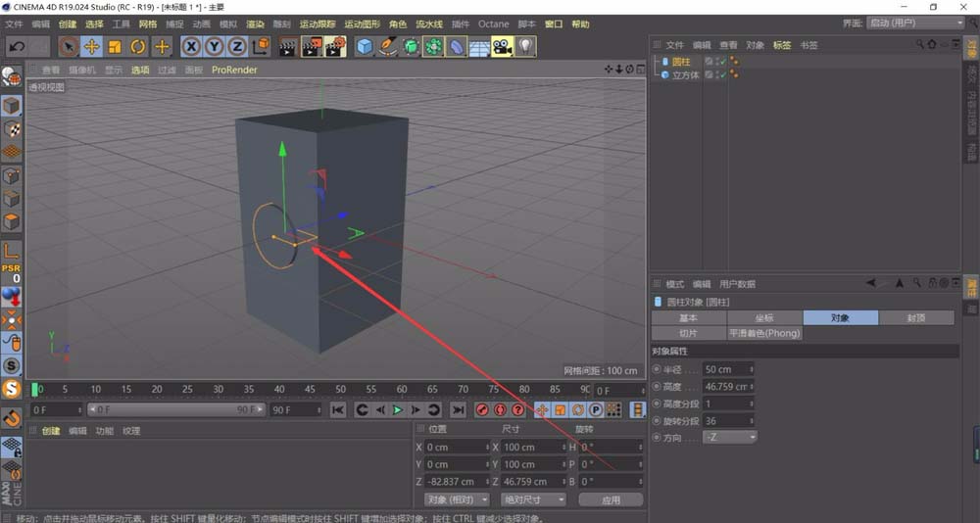Open the deformer (Bend) icon
980x523 pixels.
coord(457,47)
